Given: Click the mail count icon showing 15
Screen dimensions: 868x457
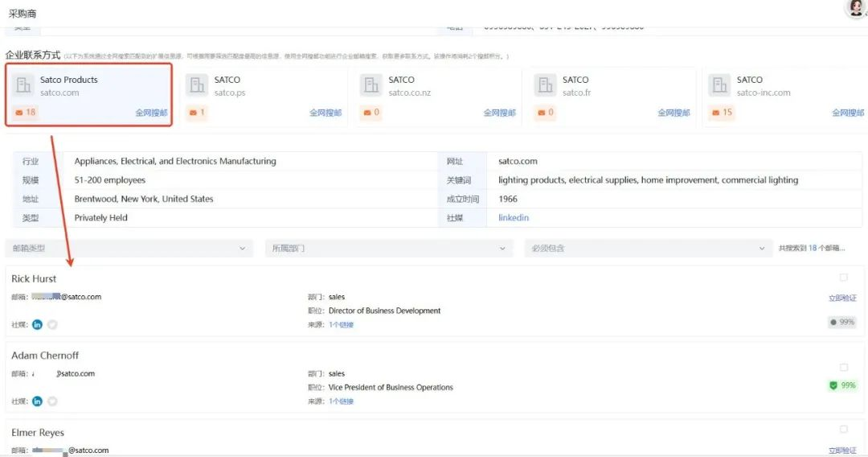Looking at the screenshot, I should tap(722, 113).
